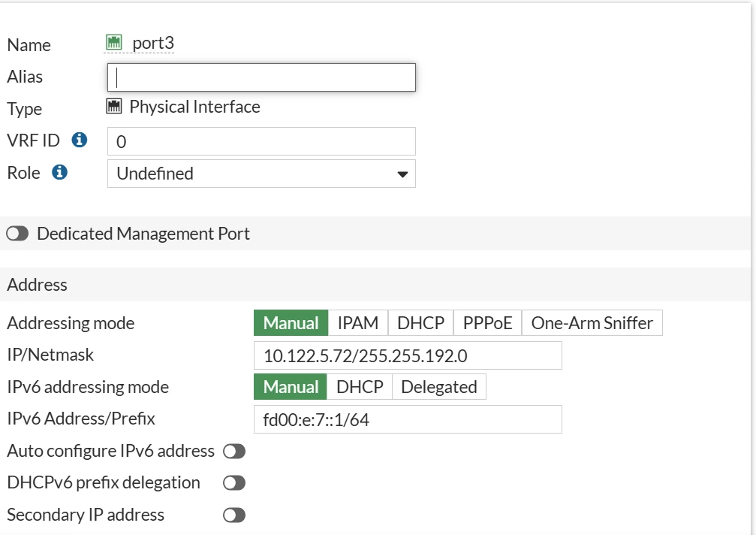756x535 pixels.
Task: Click the Physical Interface type icon
Action: pos(114,106)
